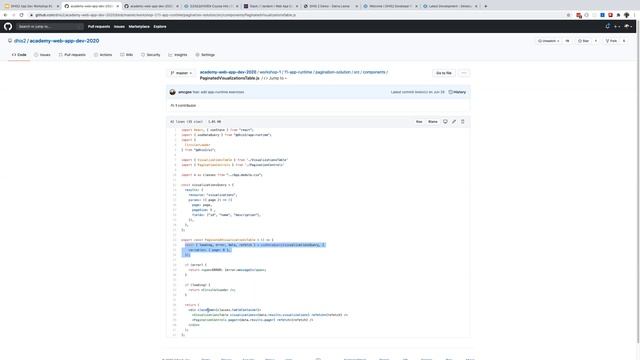
Task: Bookmark this page with star icon
Action: pos(568,15)
